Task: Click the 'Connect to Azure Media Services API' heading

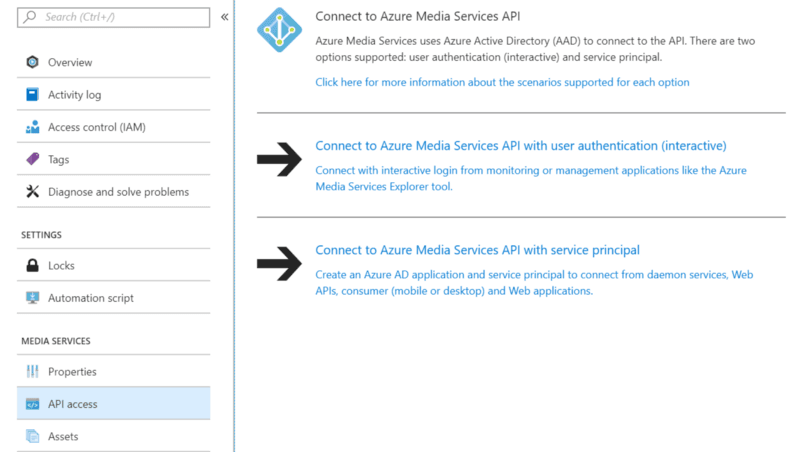Action: [417, 16]
